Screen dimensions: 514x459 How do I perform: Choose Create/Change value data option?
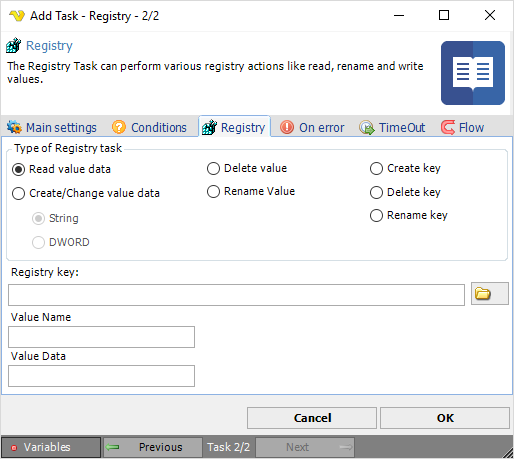coord(86,193)
